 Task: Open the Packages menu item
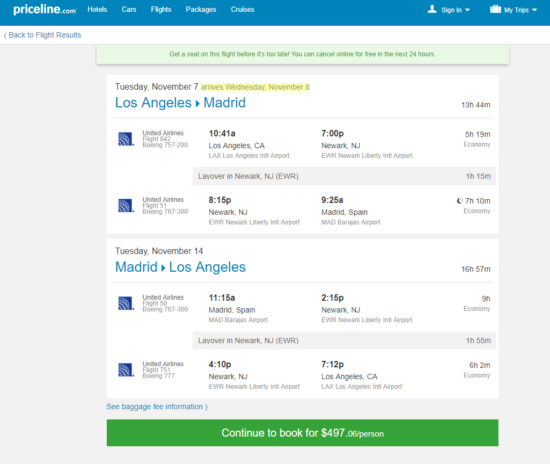pyautogui.click(x=201, y=9)
